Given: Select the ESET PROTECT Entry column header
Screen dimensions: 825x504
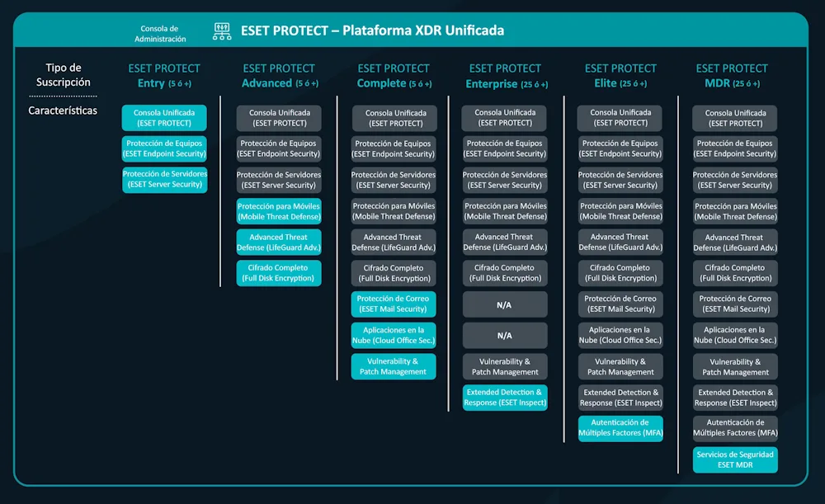Looking at the screenshot, I should point(164,75).
